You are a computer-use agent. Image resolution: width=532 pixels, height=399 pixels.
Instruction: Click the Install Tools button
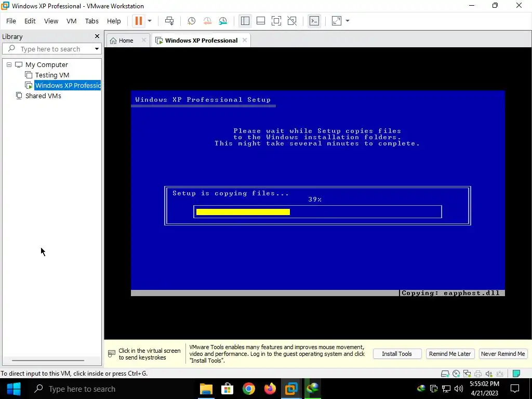[x=397, y=353]
